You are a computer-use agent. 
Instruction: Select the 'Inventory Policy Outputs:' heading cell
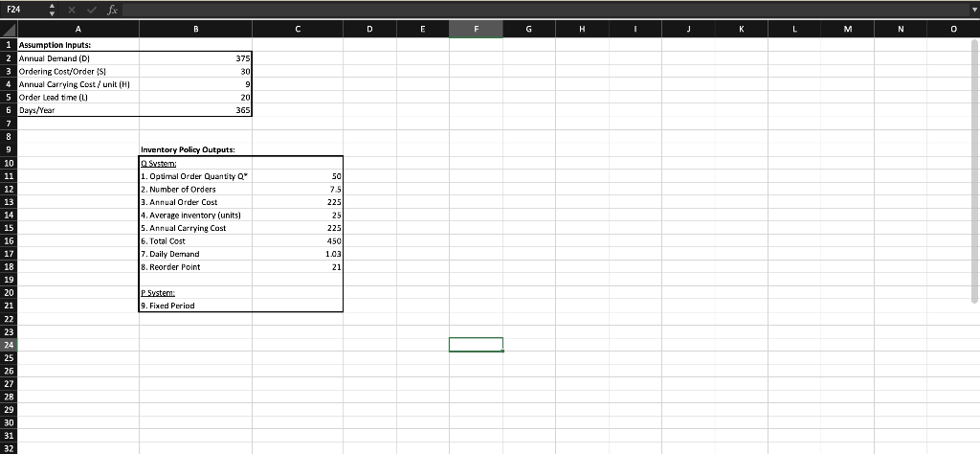195,149
